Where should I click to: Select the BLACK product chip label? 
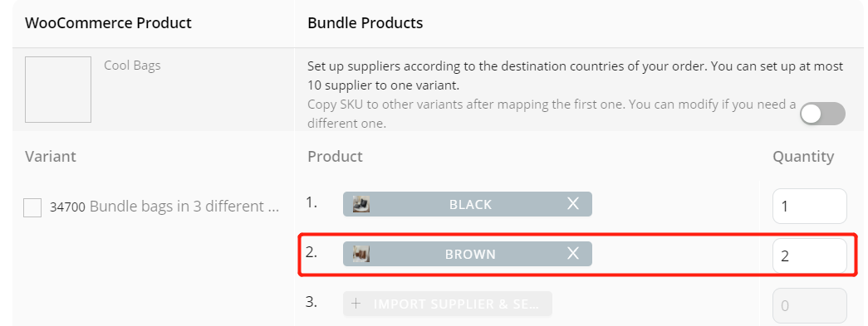[x=470, y=204]
